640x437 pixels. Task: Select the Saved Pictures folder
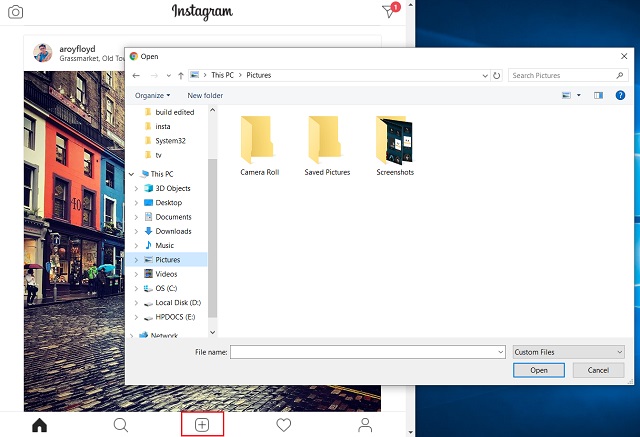tap(327, 145)
